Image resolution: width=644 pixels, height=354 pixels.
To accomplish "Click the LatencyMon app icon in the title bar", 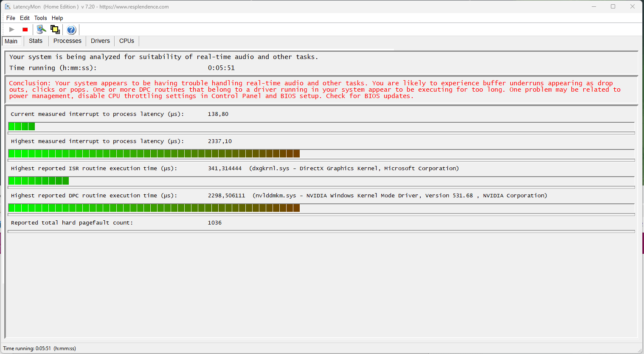I will [x=7, y=6].
